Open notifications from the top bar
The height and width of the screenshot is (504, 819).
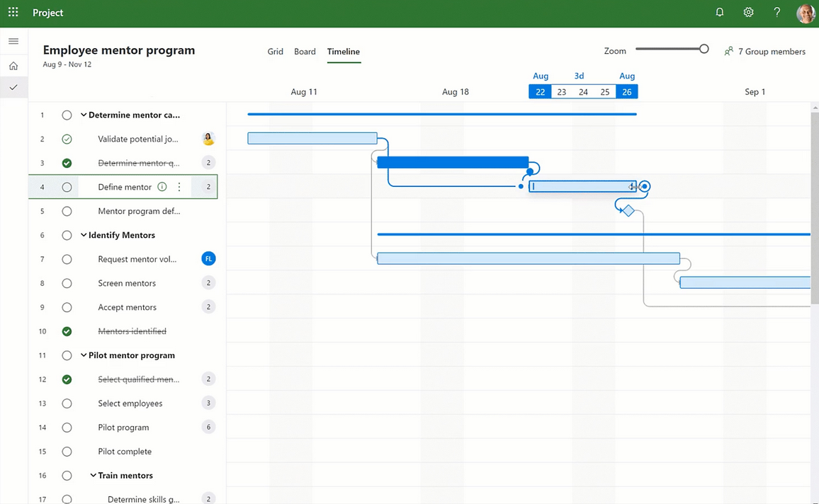[x=719, y=12]
